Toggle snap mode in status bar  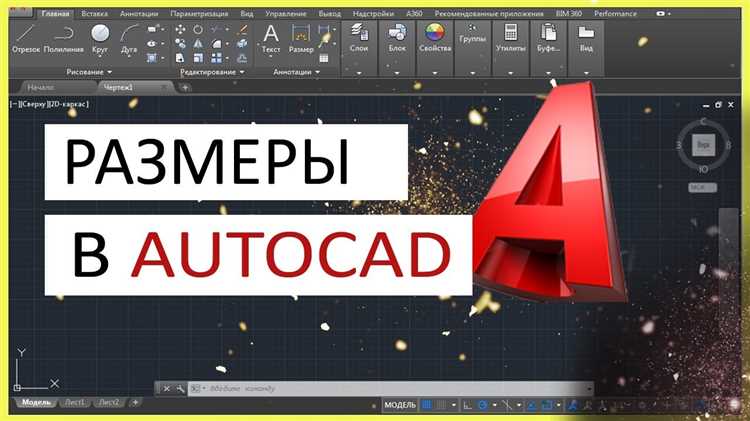click(441, 405)
